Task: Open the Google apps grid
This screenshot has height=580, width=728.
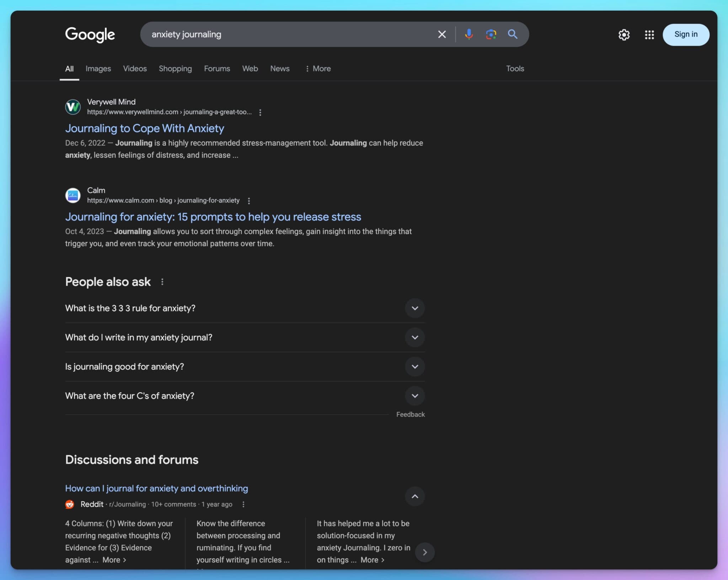Action: coord(649,34)
